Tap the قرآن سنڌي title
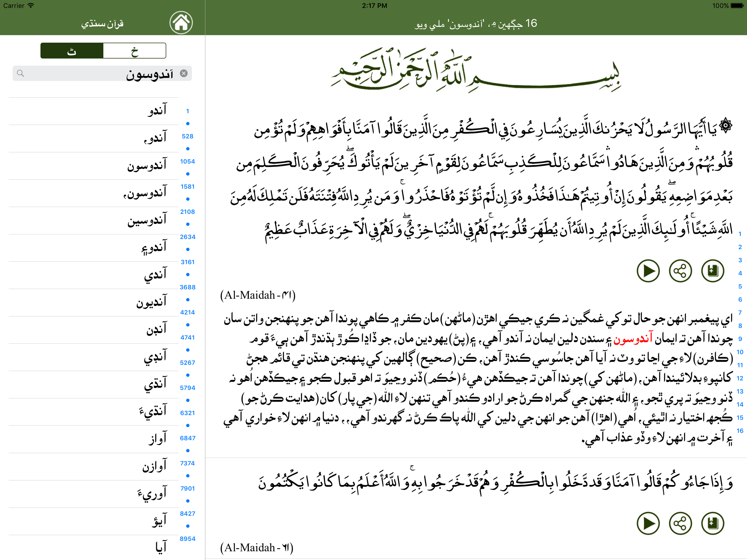747x560 pixels. coord(102,24)
